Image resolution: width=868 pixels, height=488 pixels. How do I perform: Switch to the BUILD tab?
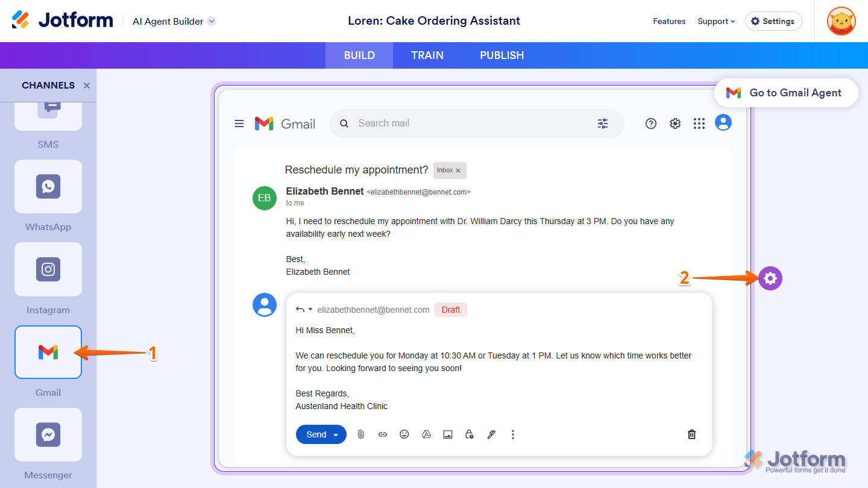pyautogui.click(x=359, y=55)
